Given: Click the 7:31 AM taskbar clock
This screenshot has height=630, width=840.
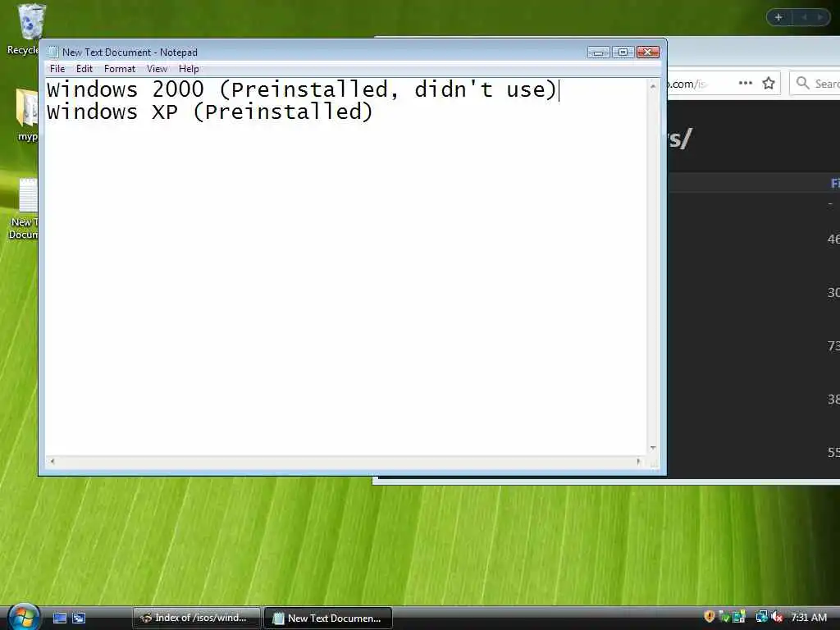Looking at the screenshot, I should (808, 617).
